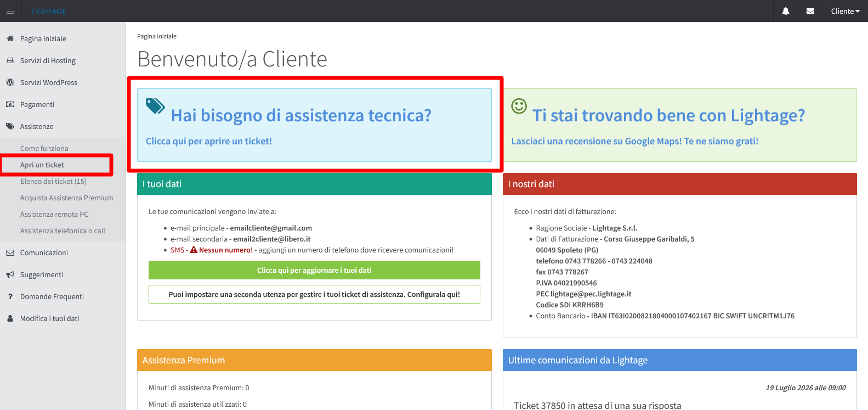Screen dimensions: 868x410
Task: Open Assistenza telefonica o call item
Action: 63,231
